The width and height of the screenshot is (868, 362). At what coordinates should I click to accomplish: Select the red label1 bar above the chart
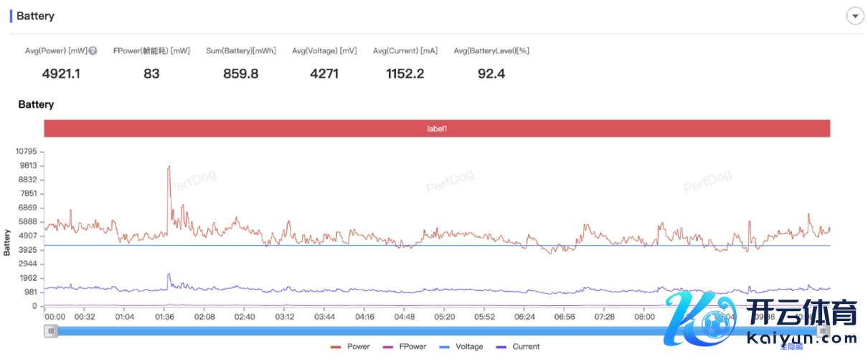click(x=437, y=129)
